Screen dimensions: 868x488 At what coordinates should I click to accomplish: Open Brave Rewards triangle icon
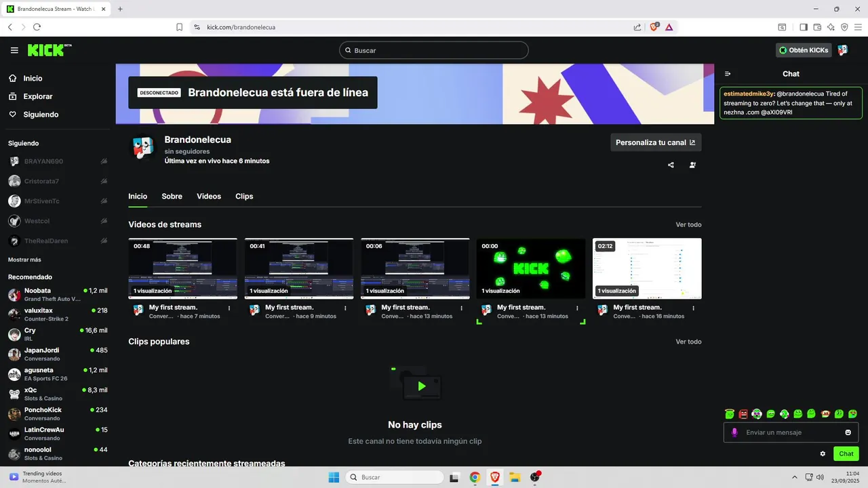(x=669, y=27)
